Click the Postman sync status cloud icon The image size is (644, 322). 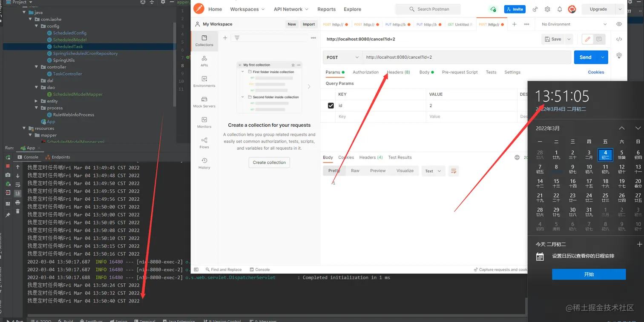[493, 9]
